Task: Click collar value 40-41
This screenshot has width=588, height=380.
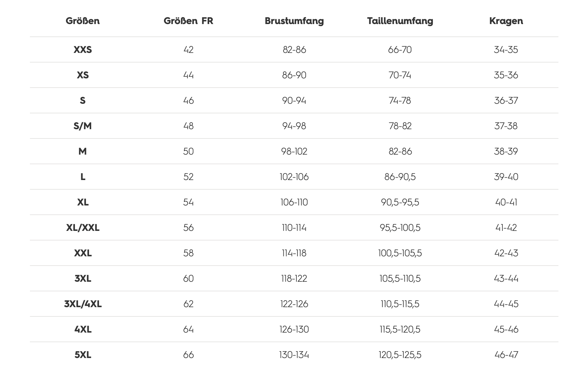Action: [506, 202]
